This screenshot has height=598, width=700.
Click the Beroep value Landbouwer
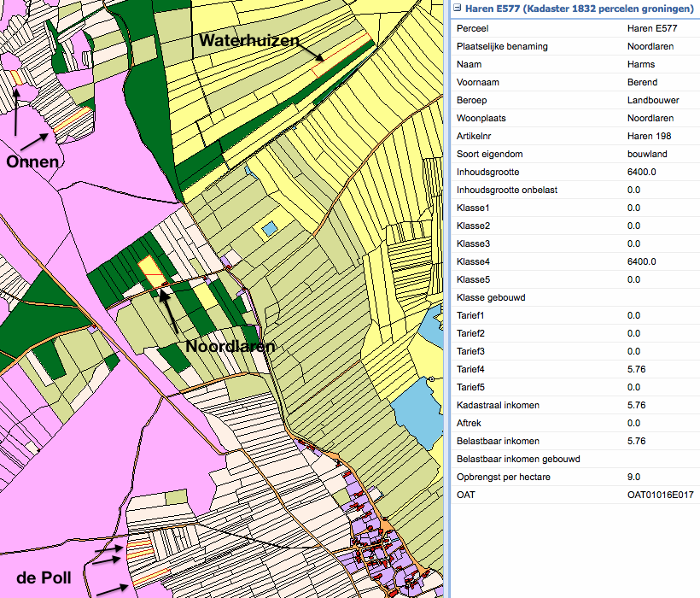coord(653,100)
